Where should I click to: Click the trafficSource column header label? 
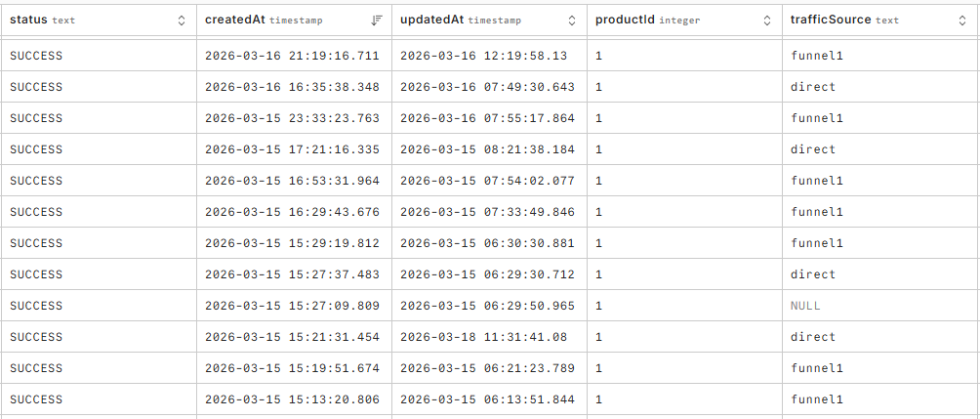(831, 20)
